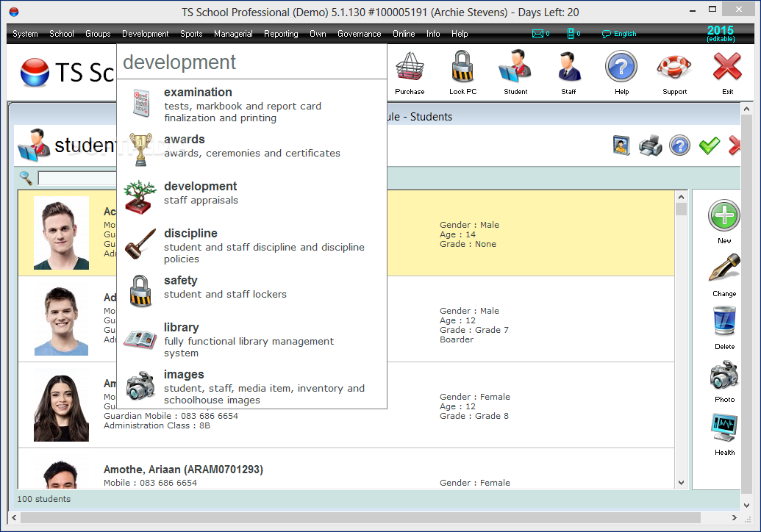Open the Reporting menu
761x532 pixels.
click(x=281, y=34)
